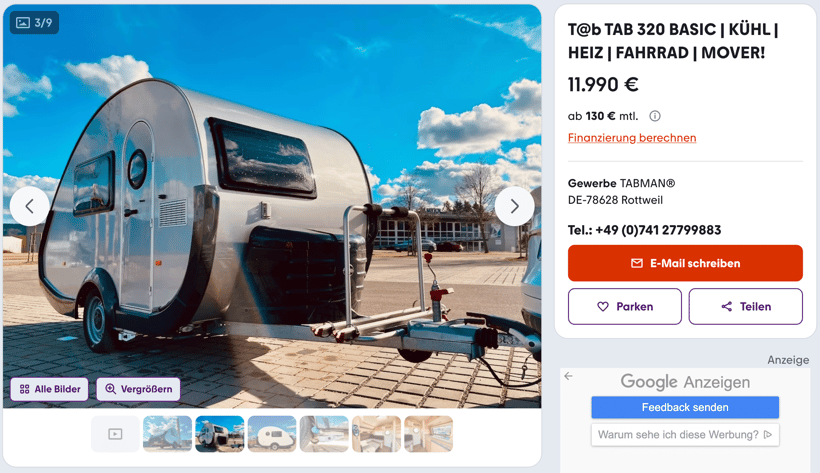This screenshot has width=820, height=473.
Task: Open Alle Bilder gallery view
Action: point(50,389)
